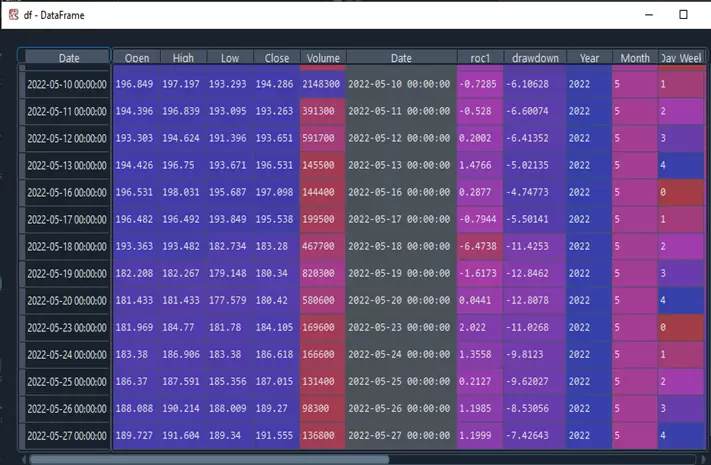Select Close cell 193.651
711x465 pixels.
point(276,138)
